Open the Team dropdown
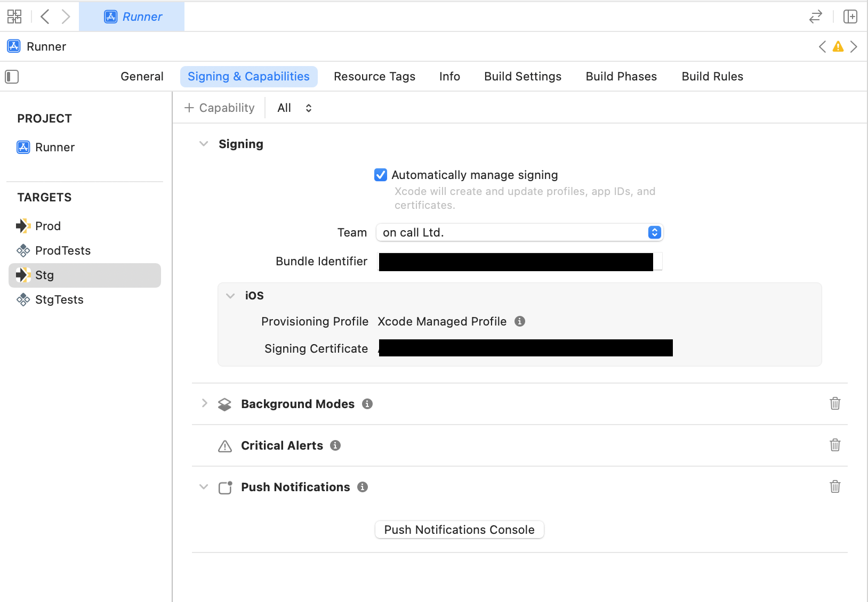Screen dimensions: 868x602 [x=519, y=232]
